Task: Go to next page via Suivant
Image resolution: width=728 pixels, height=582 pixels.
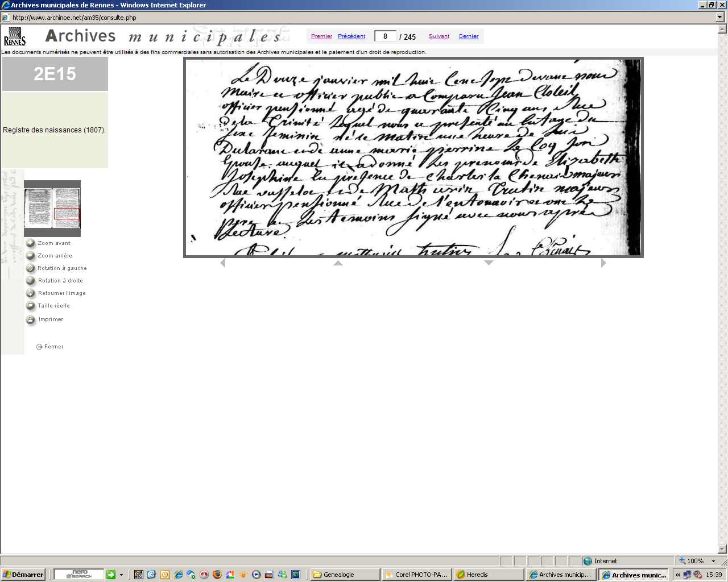Action: tap(439, 36)
